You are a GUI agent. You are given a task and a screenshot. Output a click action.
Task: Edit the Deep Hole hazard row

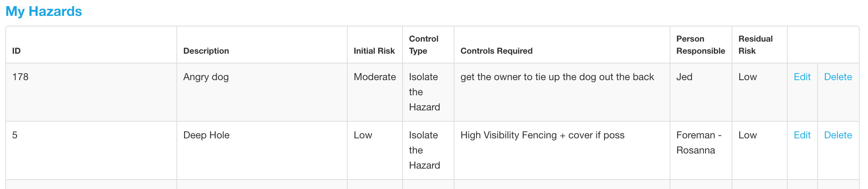coord(802,135)
